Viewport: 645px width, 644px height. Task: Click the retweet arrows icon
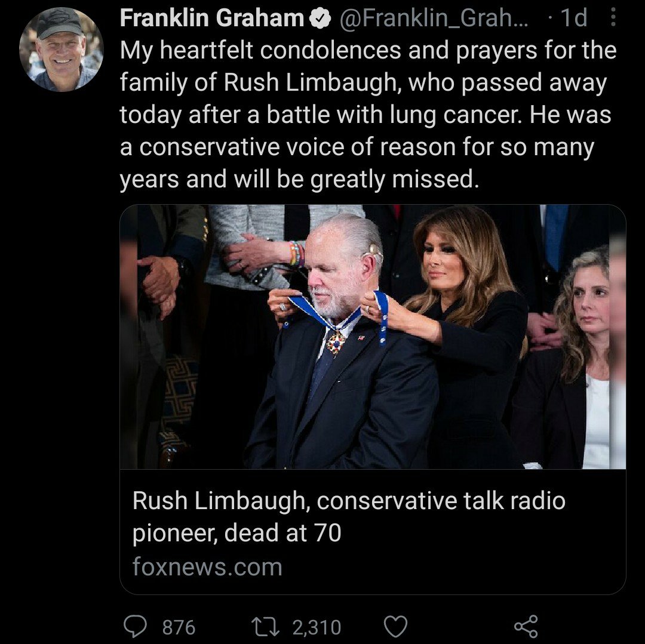click(x=266, y=627)
